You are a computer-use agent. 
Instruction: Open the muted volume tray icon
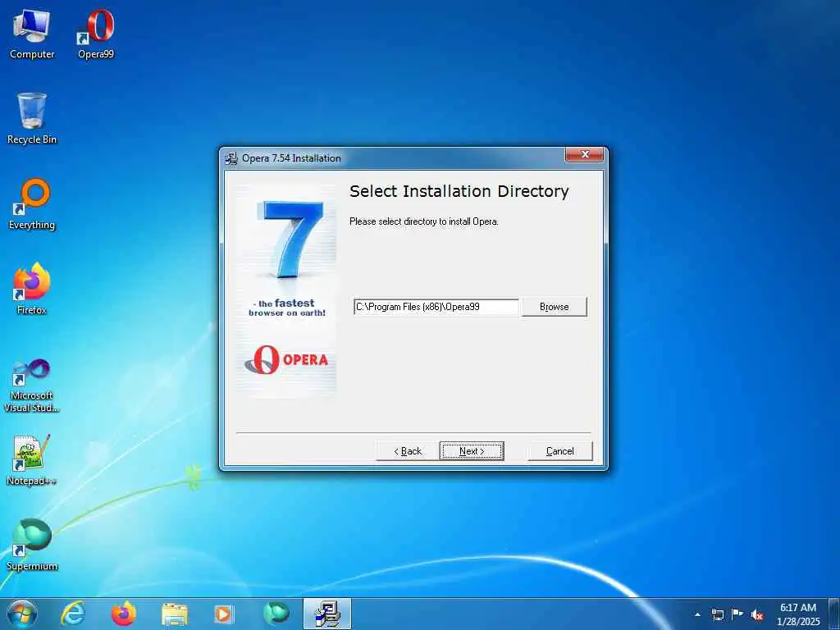(x=757, y=615)
